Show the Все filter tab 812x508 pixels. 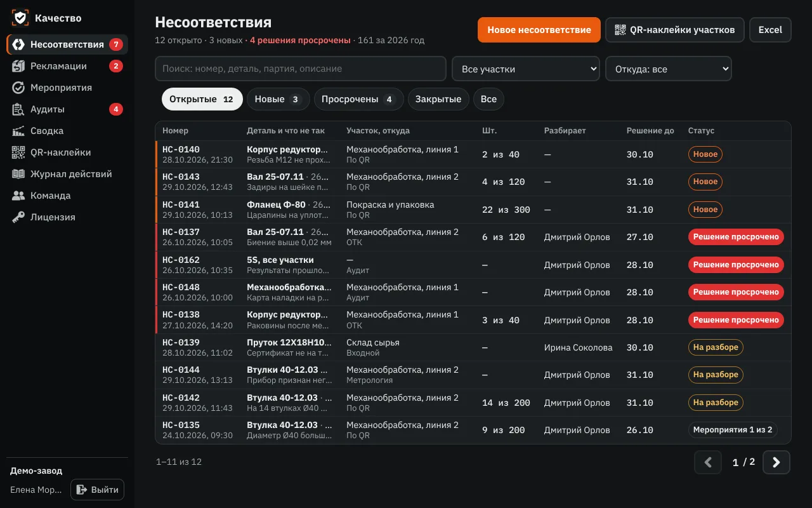(488, 99)
